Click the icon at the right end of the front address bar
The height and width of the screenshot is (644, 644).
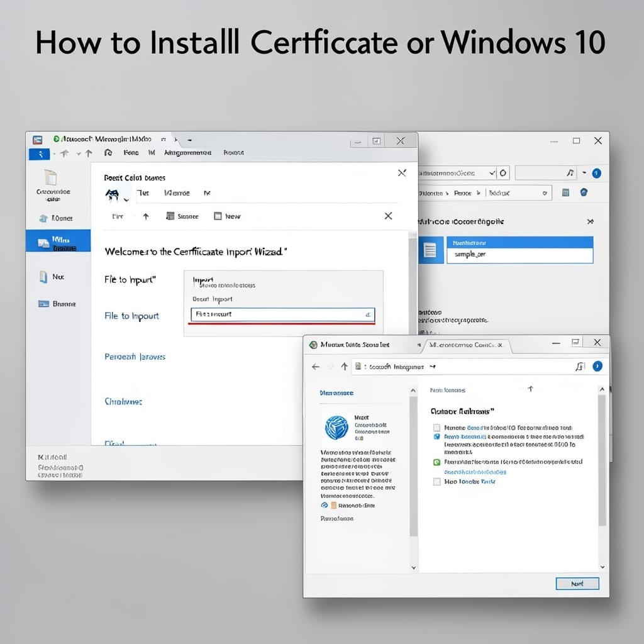pos(579,367)
